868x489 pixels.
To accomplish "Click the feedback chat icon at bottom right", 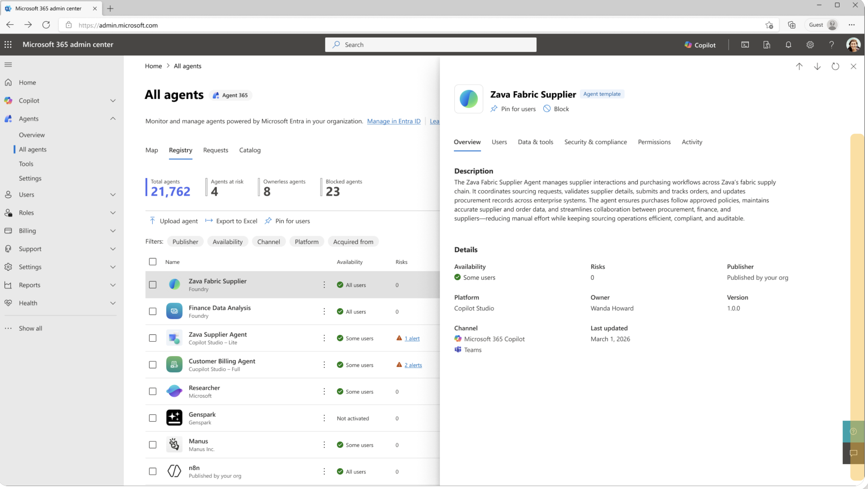I will [x=853, y=453].
